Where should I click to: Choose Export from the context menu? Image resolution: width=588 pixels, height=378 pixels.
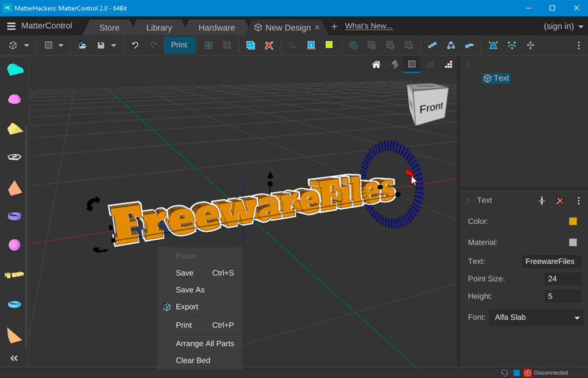(x=187, y=307)
